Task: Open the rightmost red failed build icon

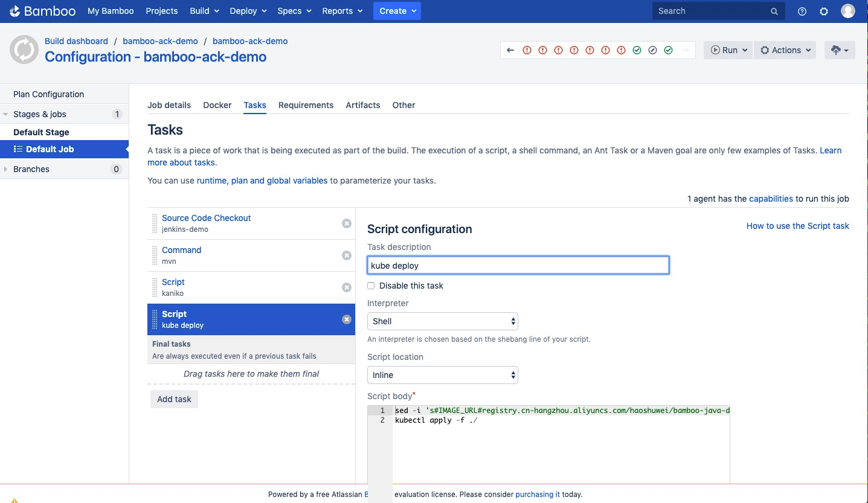Action: click(621, 50)
